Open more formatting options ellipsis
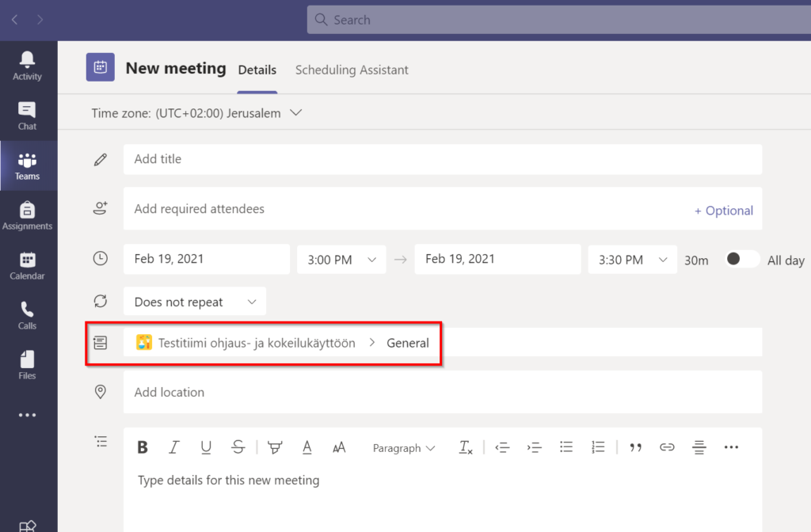Image resolution: width=811 pixels, height=532 pixels. [x=731, y=447]
